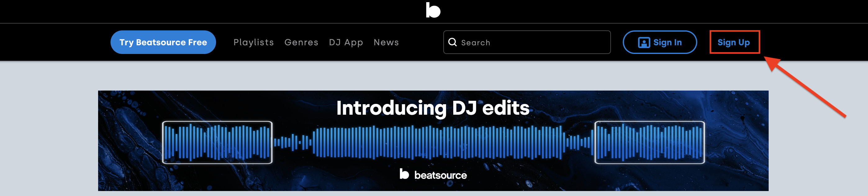This screenshot has width=868, height=196.
Task: Open the News section
Action: (386, 42)
